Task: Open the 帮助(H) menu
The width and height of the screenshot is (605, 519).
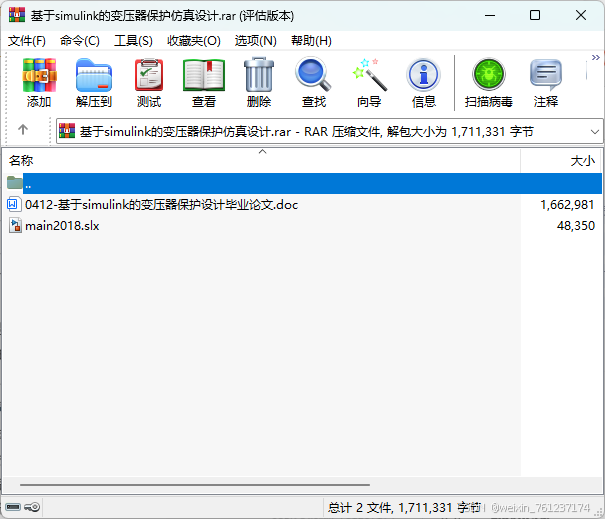Action: pos(311,41)
